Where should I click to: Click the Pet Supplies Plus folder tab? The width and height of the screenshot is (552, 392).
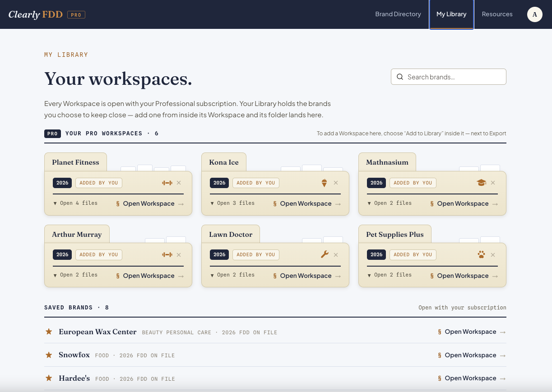point(395,234)
